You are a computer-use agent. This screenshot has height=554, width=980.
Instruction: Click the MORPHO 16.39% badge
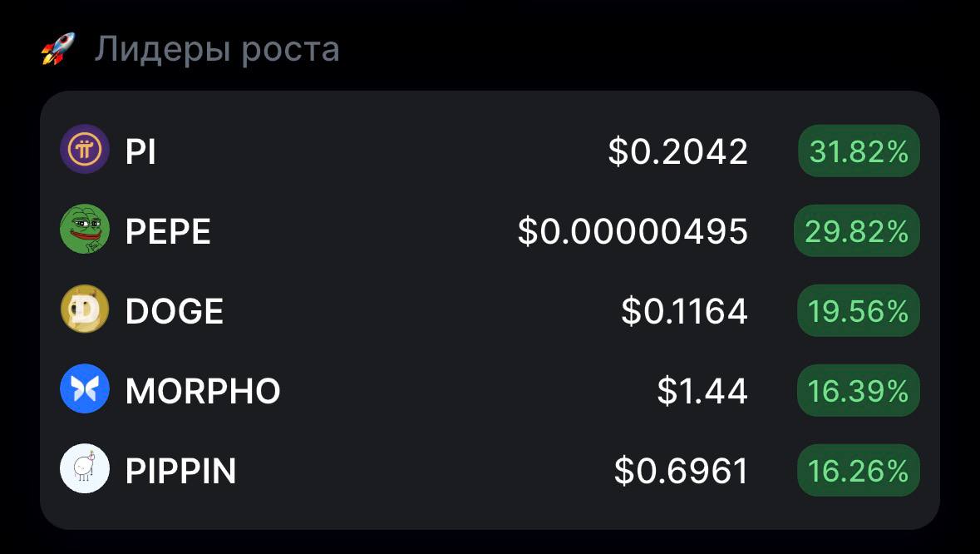pyautogui.click(x=858, y=389)
